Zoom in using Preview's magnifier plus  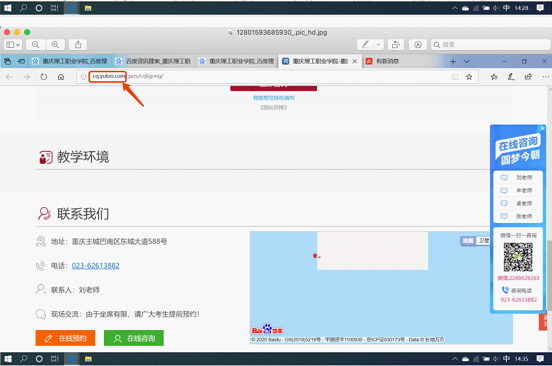coord(55,45)
